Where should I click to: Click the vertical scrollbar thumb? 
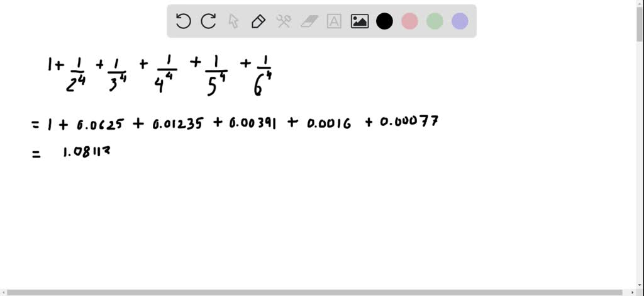tap(640, 25)
